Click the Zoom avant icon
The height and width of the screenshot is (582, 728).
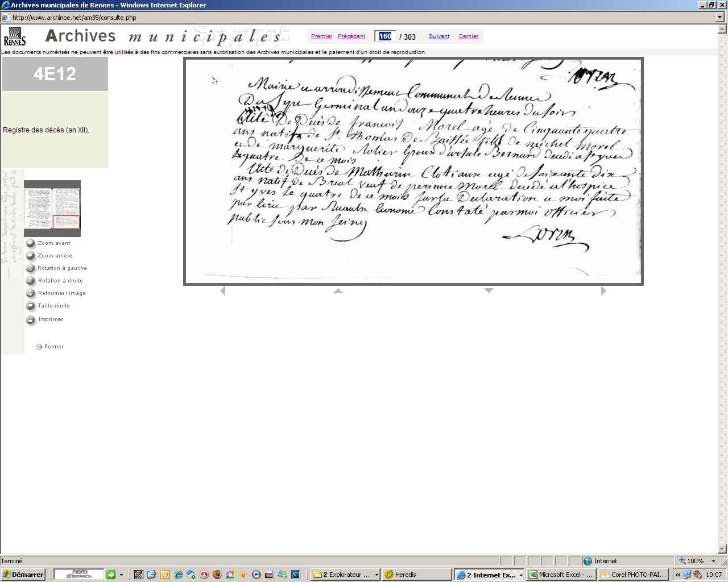pyautogui.click(x=31, y=243)
